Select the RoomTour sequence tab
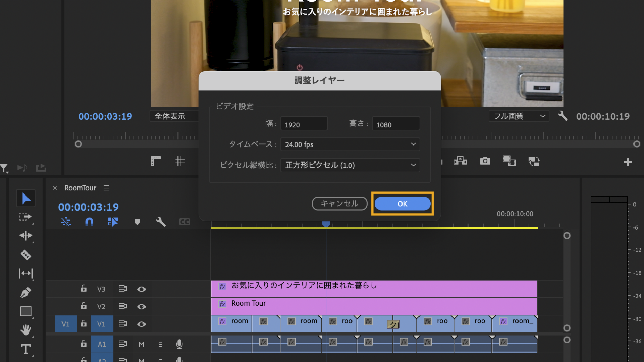The image size is (644, 362). pos(80,188)
